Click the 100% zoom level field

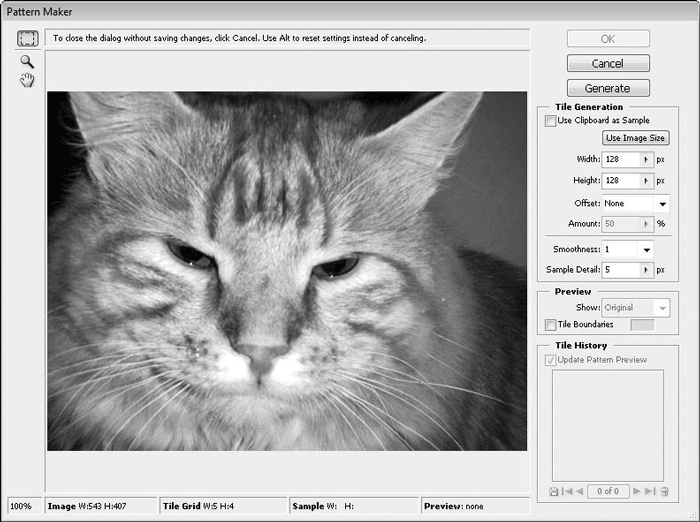25,506
